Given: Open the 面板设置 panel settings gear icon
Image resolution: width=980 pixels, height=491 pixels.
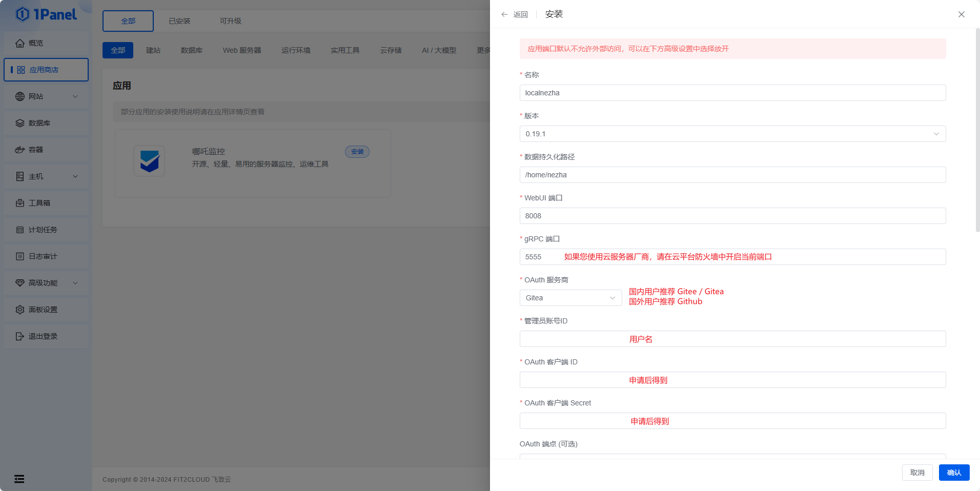Looking at the screenshot, I should click(20, 310).
